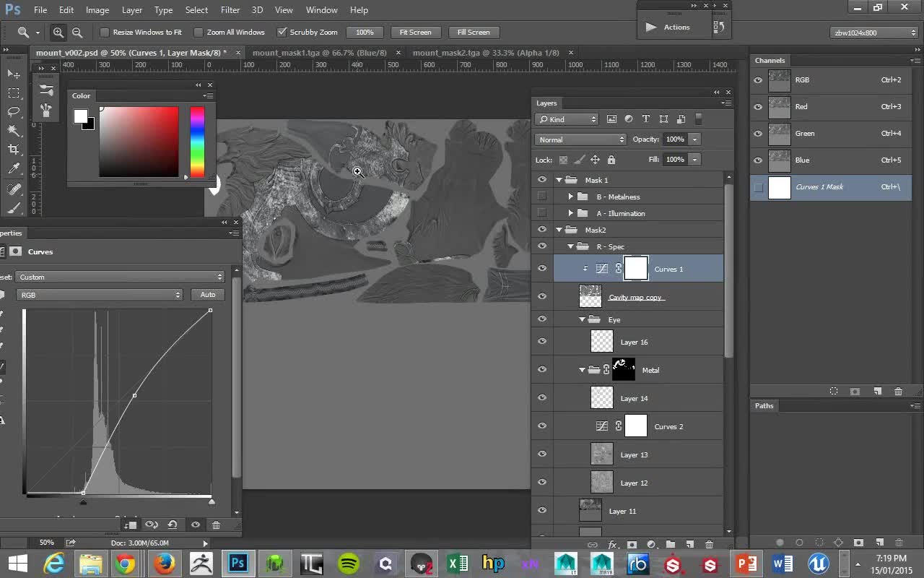The width and height of the screenshot is (924, 578).
Task: Switch to mount_mask2.tga document tab
Action: 486,53
